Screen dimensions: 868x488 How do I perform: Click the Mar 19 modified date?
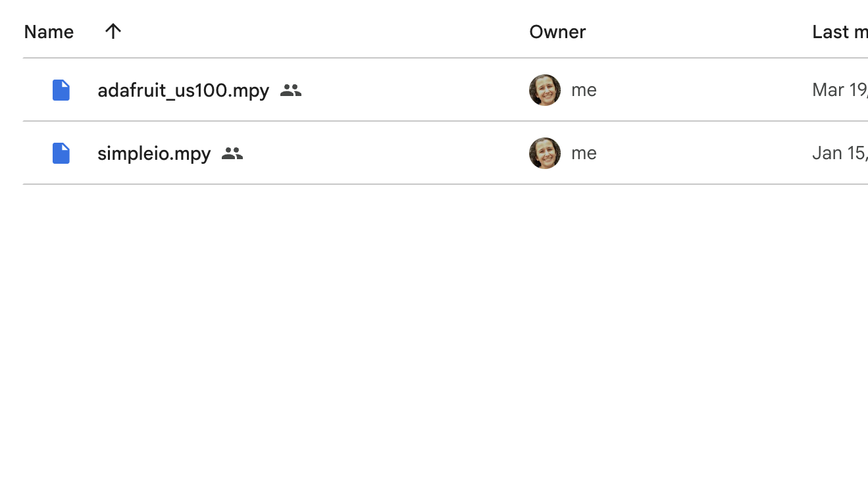click(x=839, y=90)
